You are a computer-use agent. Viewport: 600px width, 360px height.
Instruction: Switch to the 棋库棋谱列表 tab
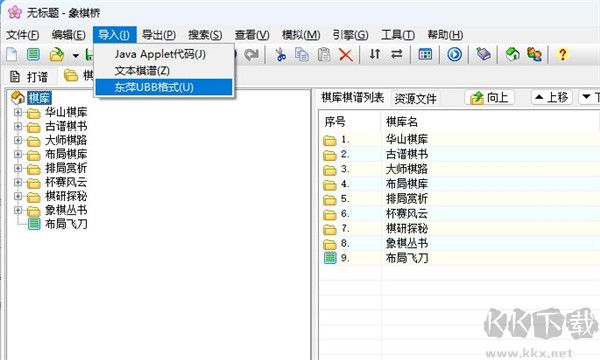[352, 98]
